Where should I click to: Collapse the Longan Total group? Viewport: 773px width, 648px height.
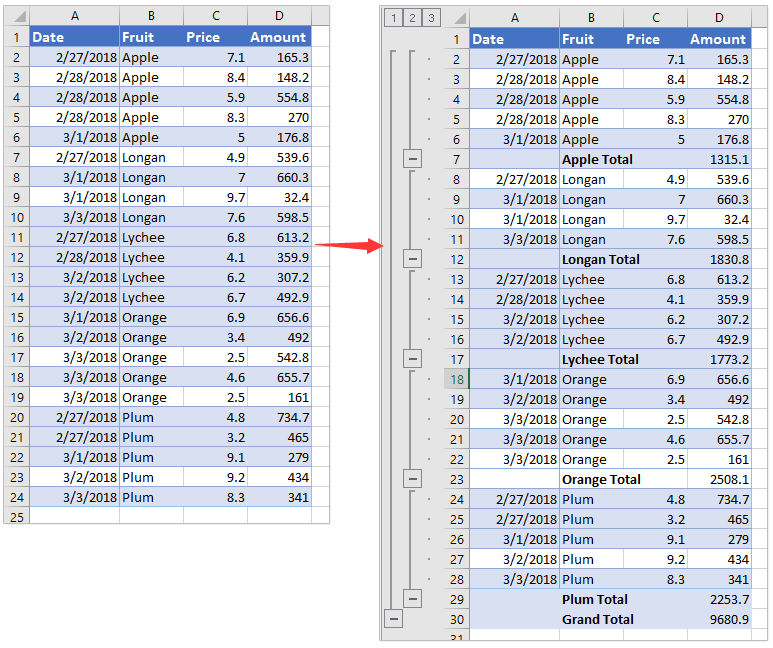click(413, 259)
